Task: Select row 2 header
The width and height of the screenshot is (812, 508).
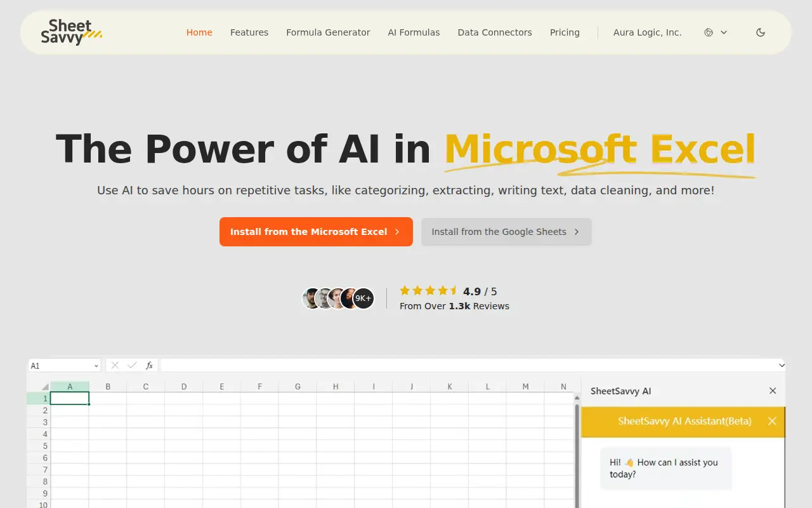Action: [x=39, y=411]
